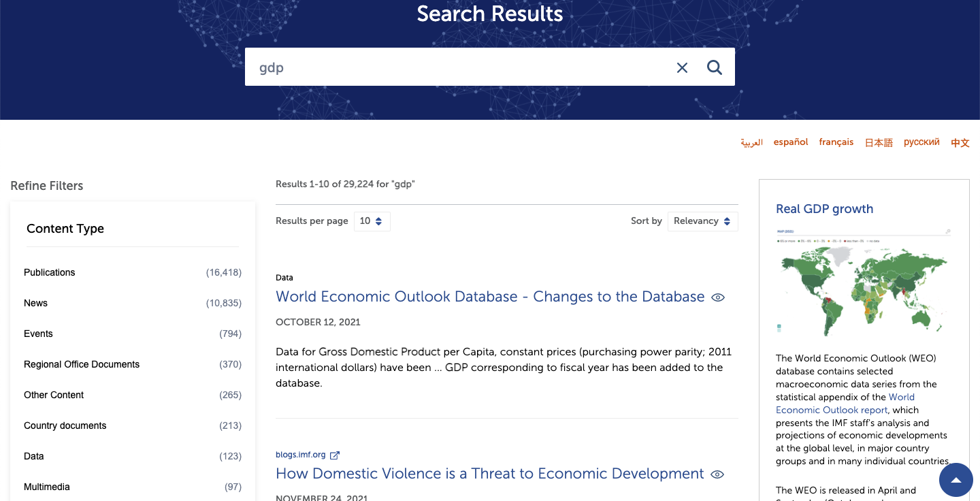
Task: Switch language to Japanese 日本語
Action: pyautogui.click(x=879, y=142)
